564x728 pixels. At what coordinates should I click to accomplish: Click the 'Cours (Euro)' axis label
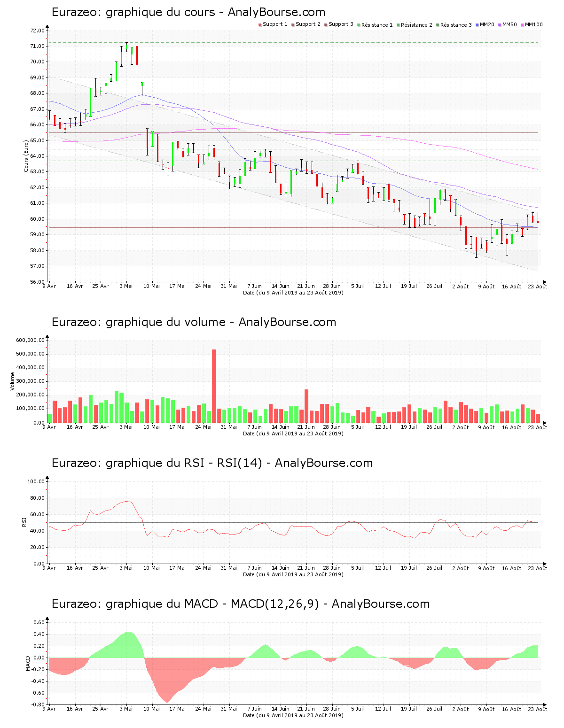pos(26,156)
